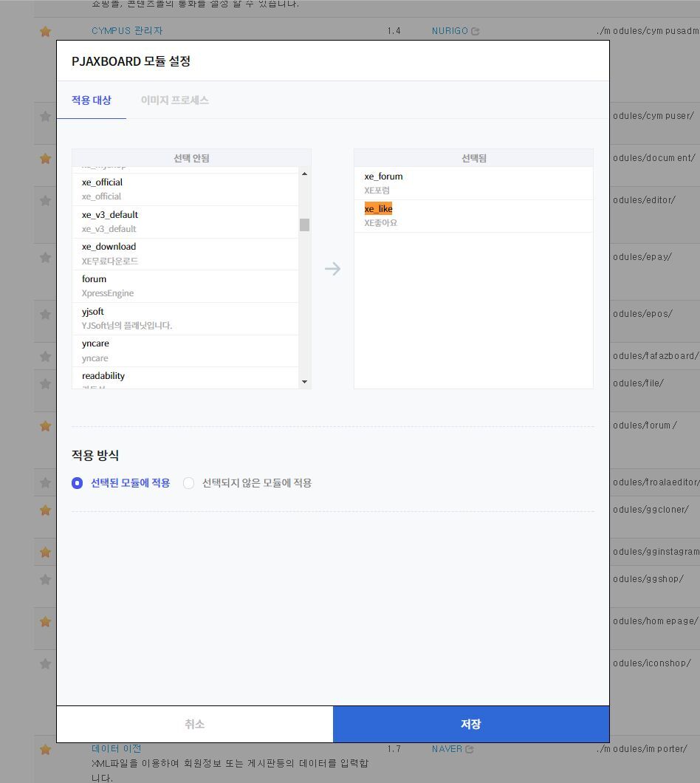700x783 pixels.
Task: Select readability in the unselected list
Action: pyautogui.click(x=185, y=378)
